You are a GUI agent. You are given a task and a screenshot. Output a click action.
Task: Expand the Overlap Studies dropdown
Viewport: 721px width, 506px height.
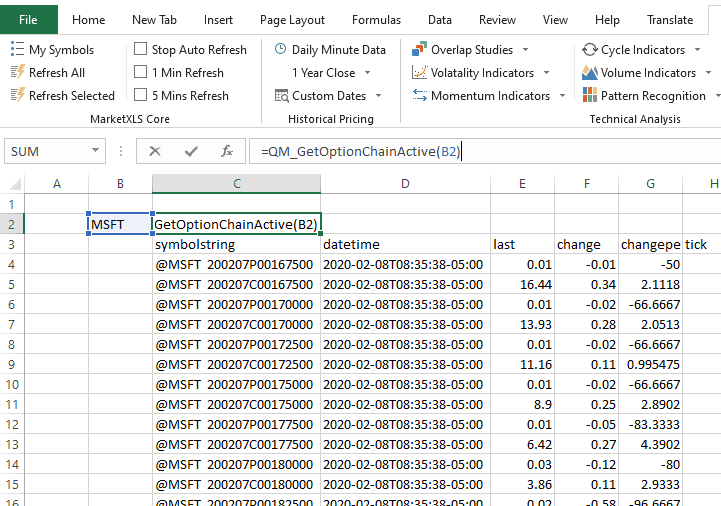526,50
